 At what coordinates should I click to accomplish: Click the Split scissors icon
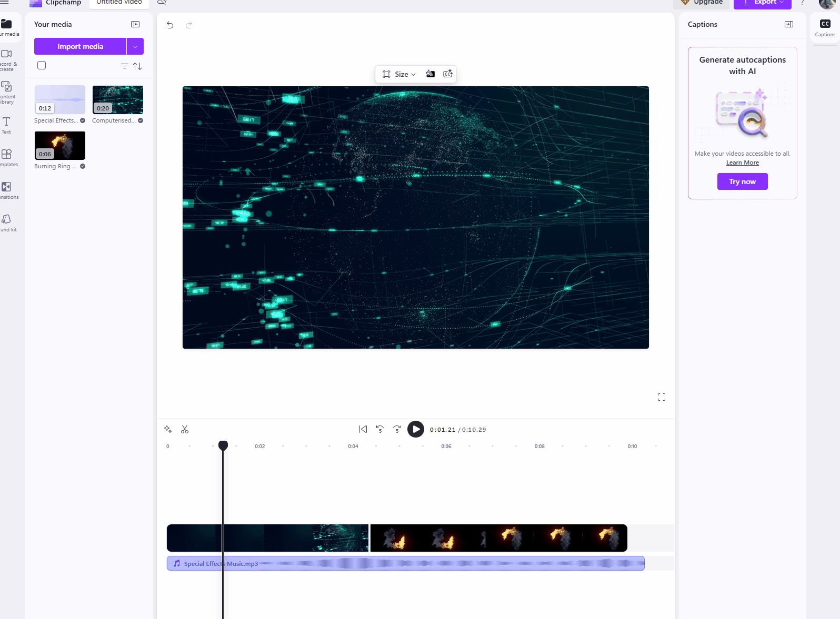pos(185,429)
